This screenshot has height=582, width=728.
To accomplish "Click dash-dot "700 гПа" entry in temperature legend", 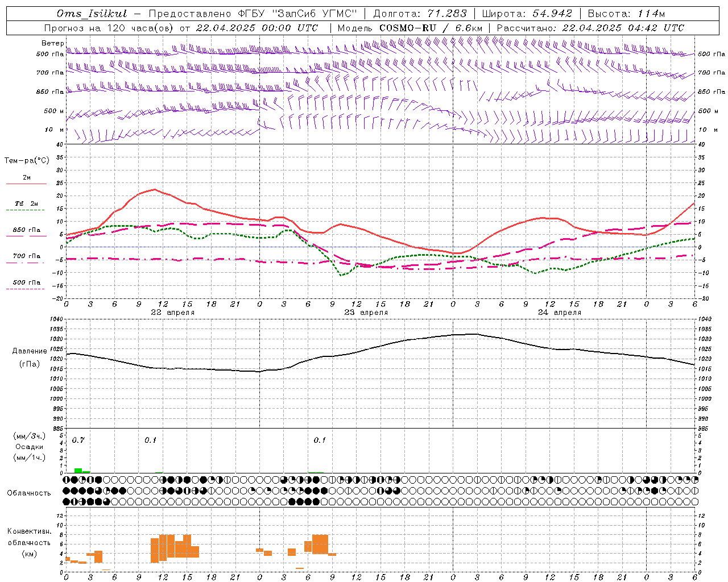I will [26, 259].
